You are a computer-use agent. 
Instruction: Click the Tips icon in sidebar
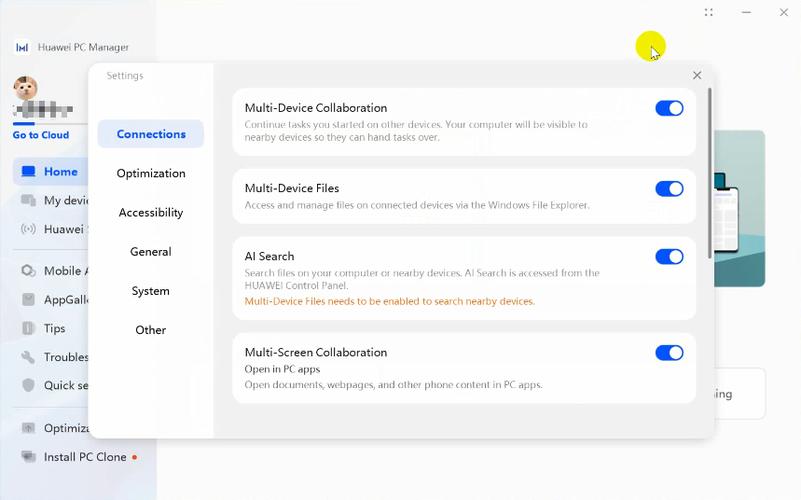29,328
